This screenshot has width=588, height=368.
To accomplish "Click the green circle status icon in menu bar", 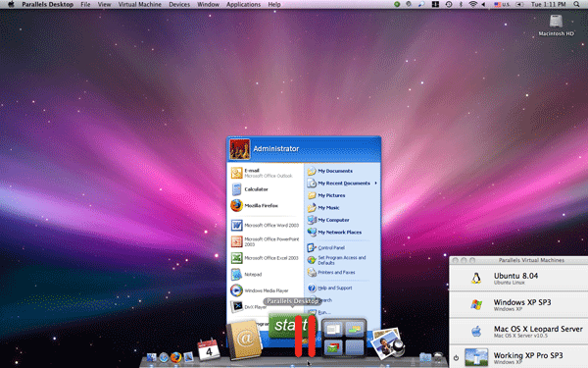I will (x=397, y=4).
